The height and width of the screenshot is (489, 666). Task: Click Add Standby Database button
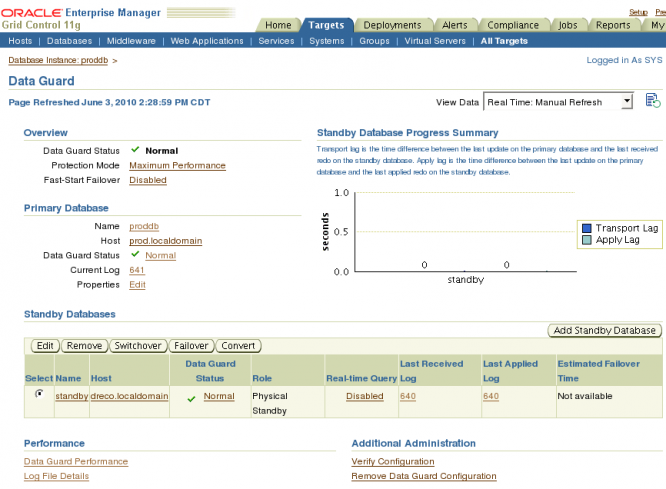(x=604, y=331)
